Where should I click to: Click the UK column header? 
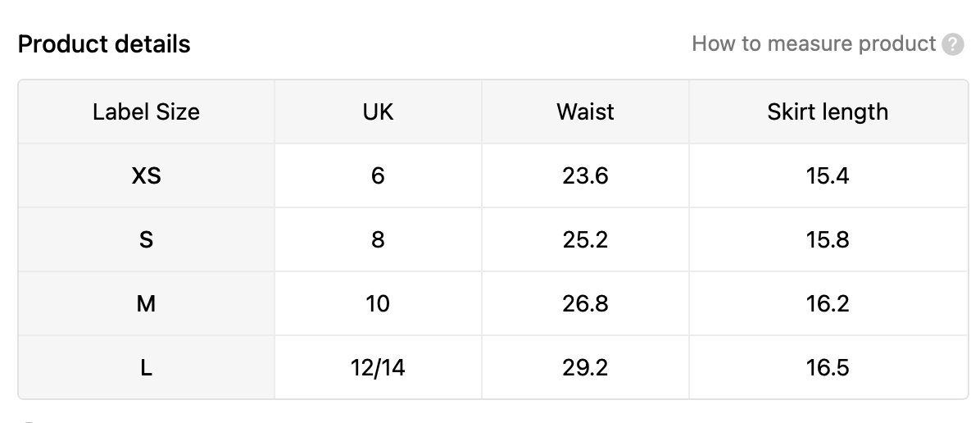[378, 112]
